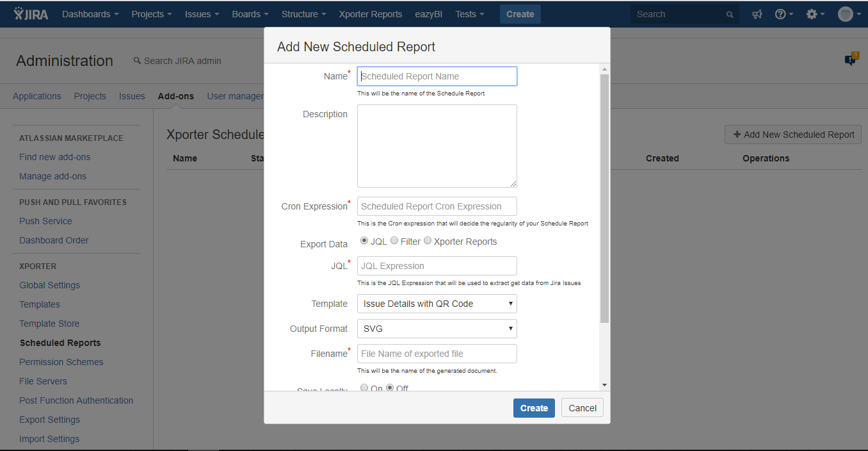Expand the Dashboards menu

tap(90, 14)
